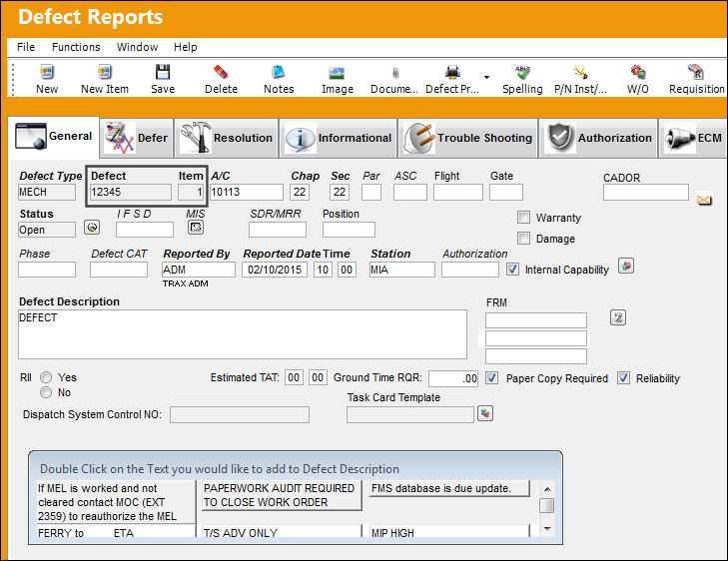Click the Requisition toolbar icon
Screen dimensions: 728x561
696,73
